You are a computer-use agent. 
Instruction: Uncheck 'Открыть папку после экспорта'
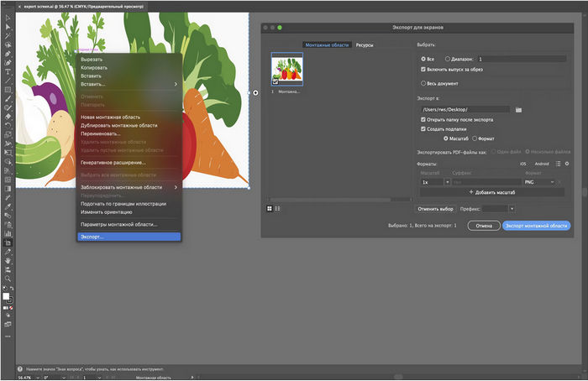tap(423, 120)
